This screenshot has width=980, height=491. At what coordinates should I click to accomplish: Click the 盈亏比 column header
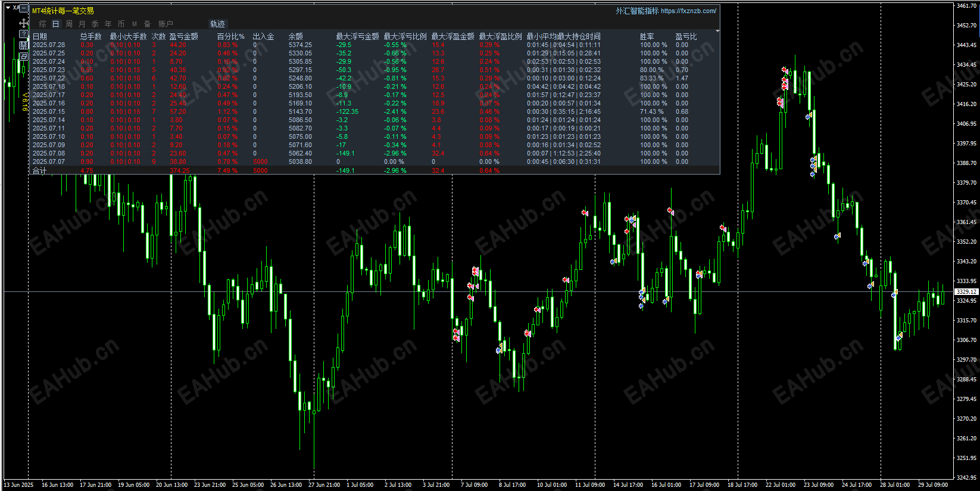pyautogui.click(x=686, y=36)
